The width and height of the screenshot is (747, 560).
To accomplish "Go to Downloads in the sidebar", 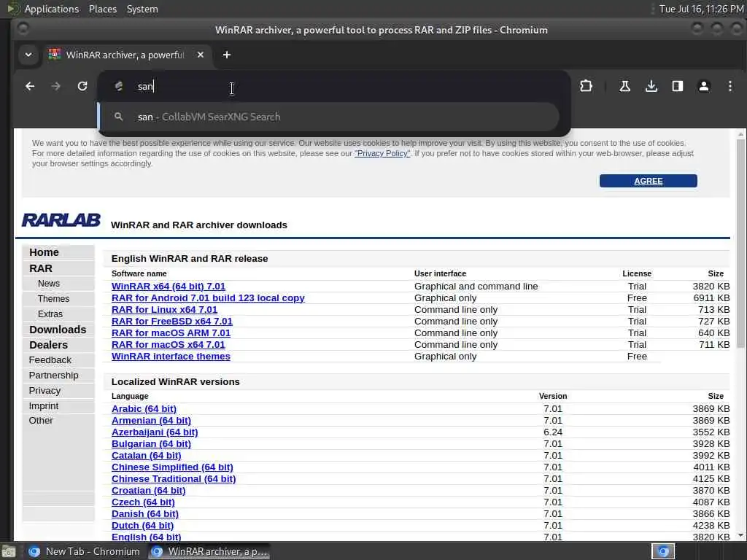I will (58, 330).
